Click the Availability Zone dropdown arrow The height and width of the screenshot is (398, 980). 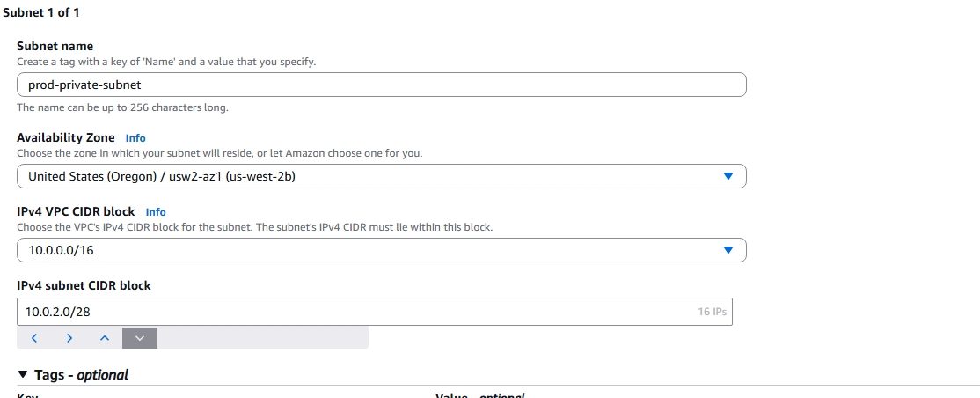[728, 176]
